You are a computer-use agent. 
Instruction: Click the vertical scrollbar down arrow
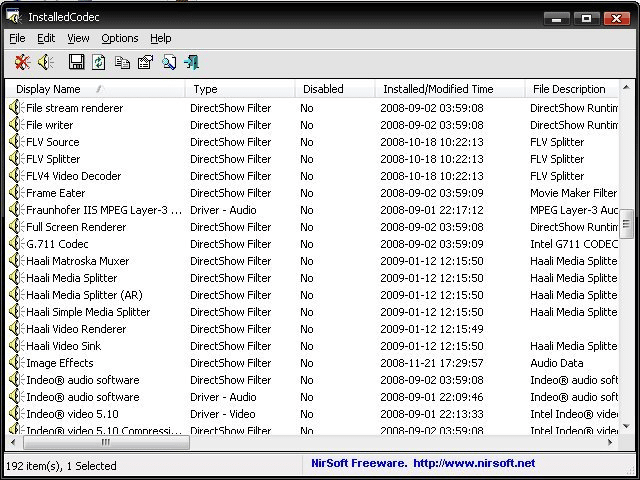click(626, 427)
